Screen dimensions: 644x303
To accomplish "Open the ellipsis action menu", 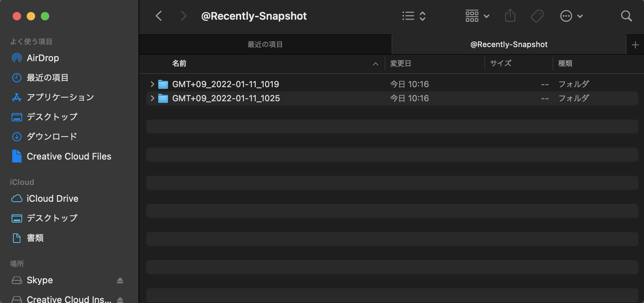I will pyautogui.click(x=571, y=16).
